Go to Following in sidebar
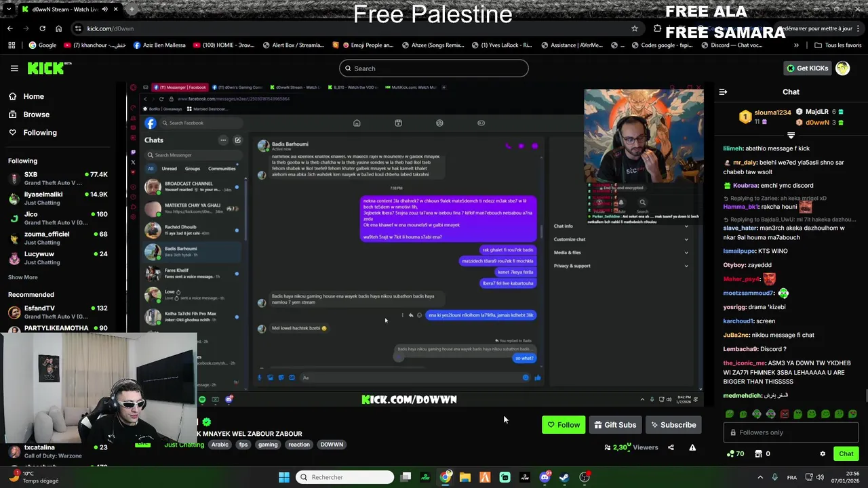868x488 pixels. click(x=33, y=133)
